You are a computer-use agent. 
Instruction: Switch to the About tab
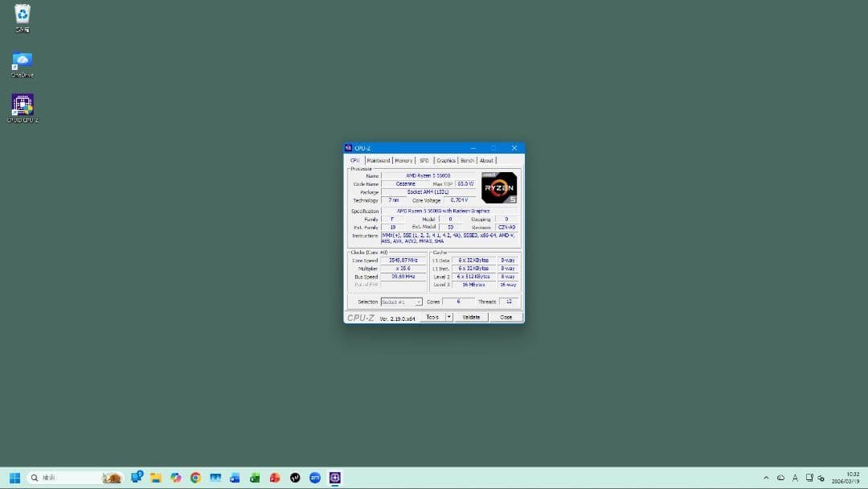[x=486, y=161]
